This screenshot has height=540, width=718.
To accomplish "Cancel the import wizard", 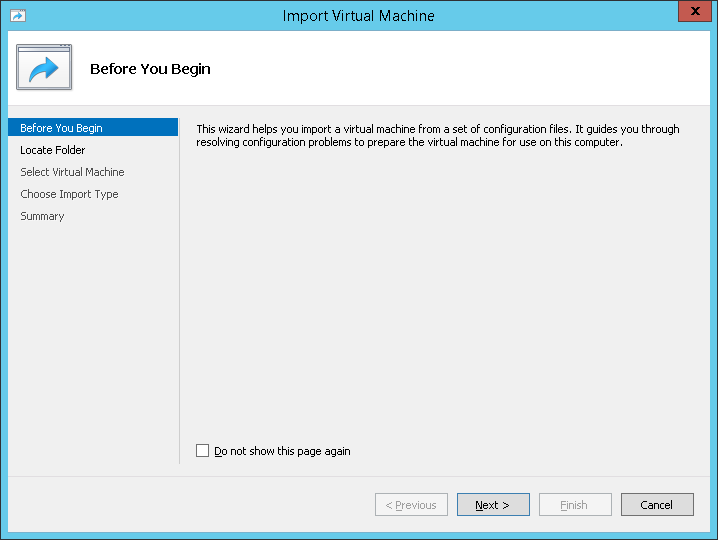I will pos(657,505).
